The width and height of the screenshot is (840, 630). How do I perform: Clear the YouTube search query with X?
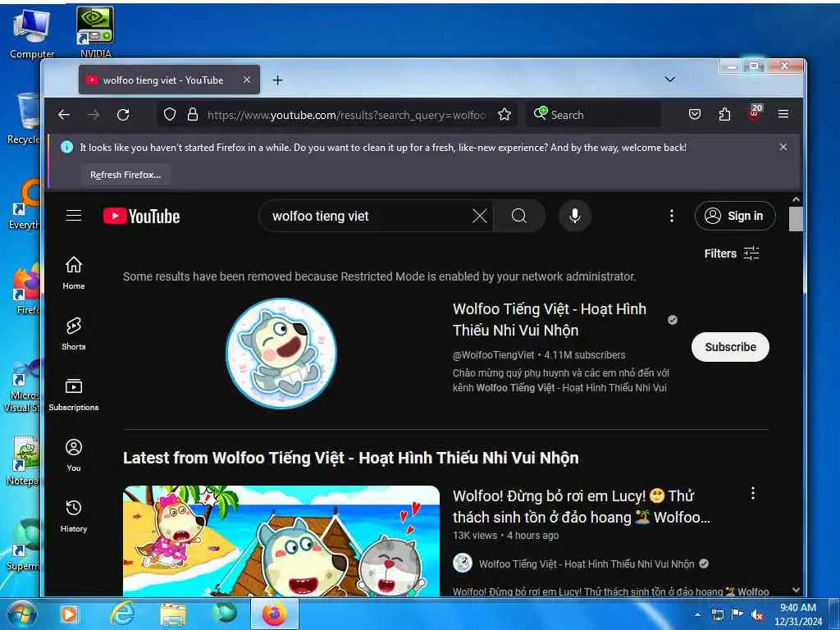point(479,216)
